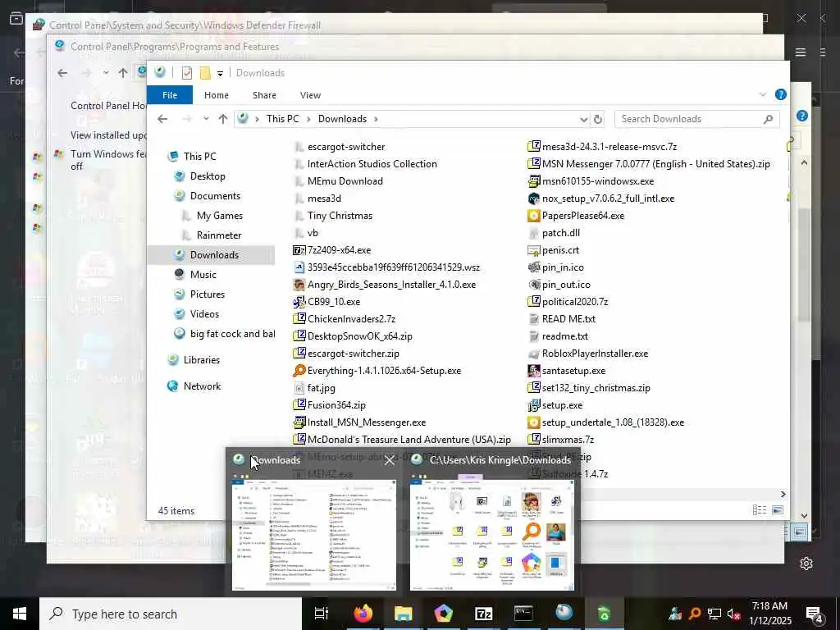Image resolution: width=840 pixels, height=630 pixels.
Task: Select the PapersPlease64.exe icon
Action: click(x=533, y=216)
